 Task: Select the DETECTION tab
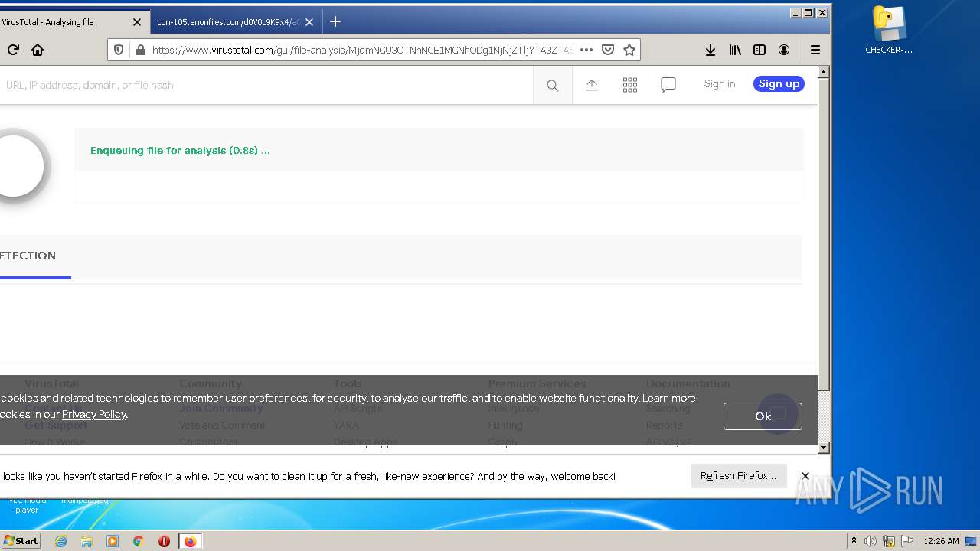(28, 256)
